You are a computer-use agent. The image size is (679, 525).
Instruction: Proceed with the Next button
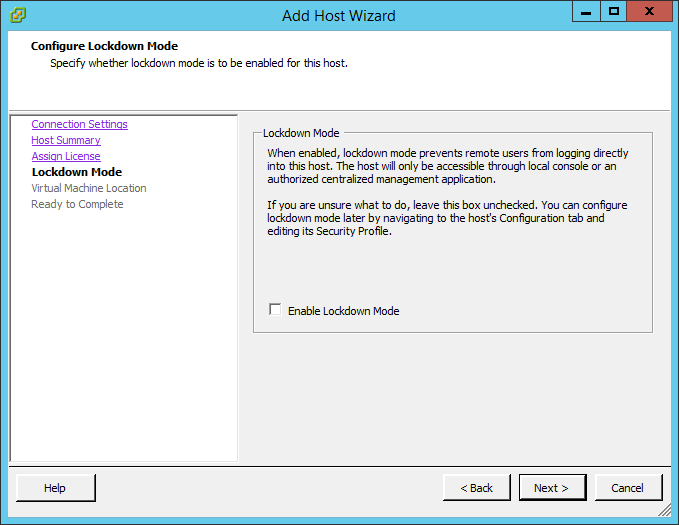pos(553,488)
